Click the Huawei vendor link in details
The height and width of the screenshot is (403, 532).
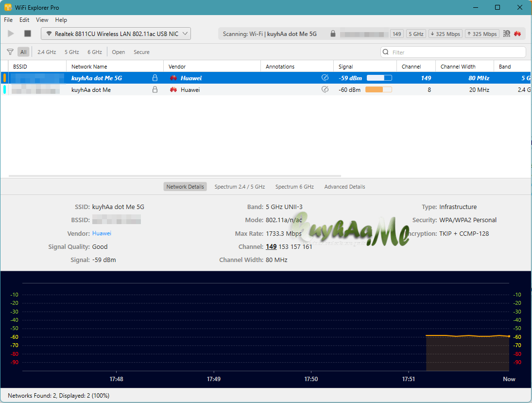(x=102, y=233)
